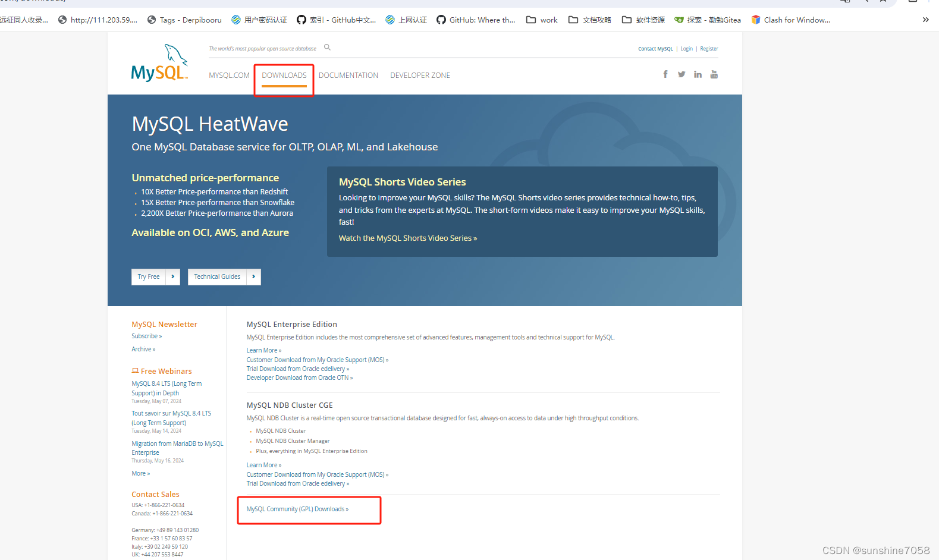Open MySQL Community (GPL) Downloads link
The width and height of the screenshot is (939, 560).
click(x=297, y=509)
